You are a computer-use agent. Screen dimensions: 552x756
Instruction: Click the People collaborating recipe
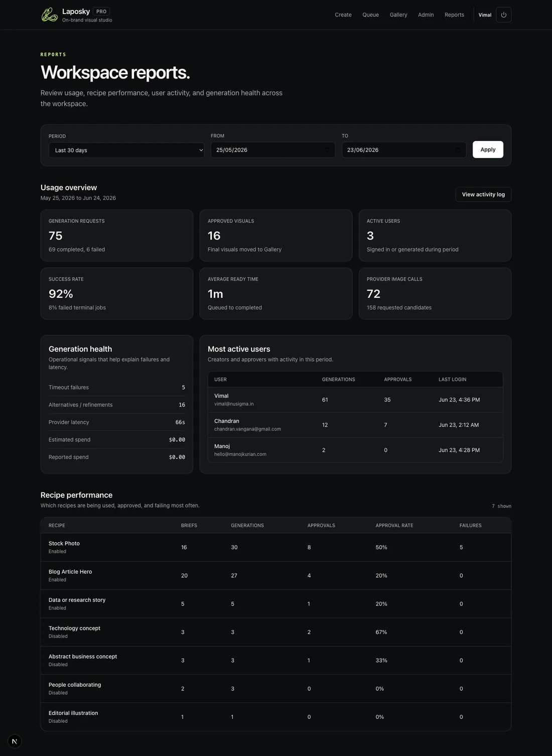(x=75, y=685)
